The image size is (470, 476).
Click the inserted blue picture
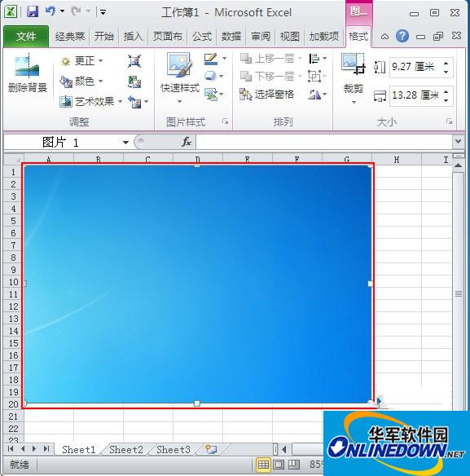click(x=197, y=284)
